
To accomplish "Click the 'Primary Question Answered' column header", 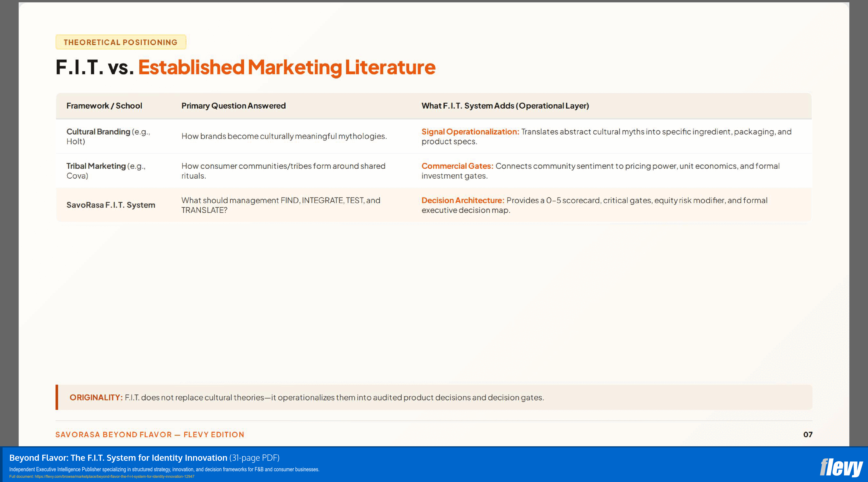I will 234,106.
